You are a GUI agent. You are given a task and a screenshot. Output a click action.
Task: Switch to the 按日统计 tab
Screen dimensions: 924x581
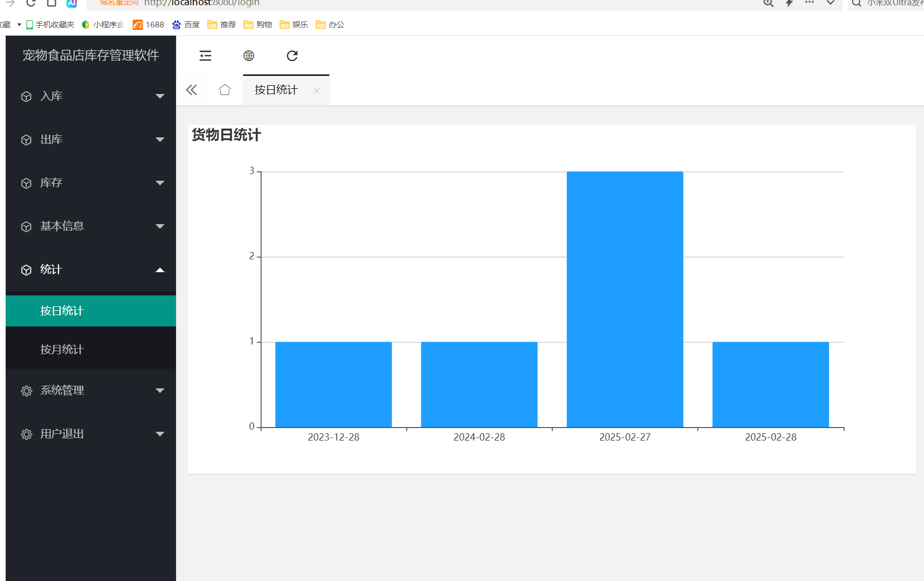(x=276, y=90)
